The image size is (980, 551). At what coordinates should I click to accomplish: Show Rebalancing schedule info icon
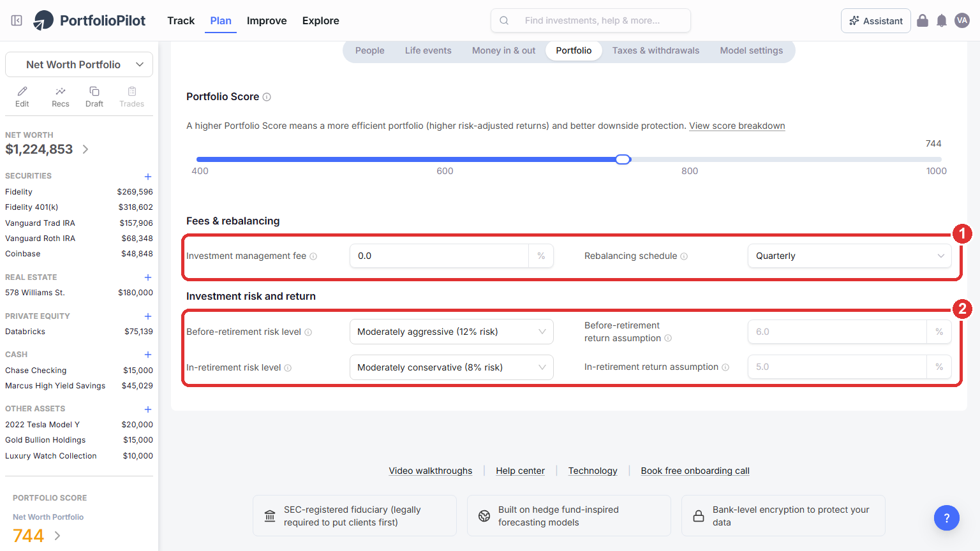[684, 256]
